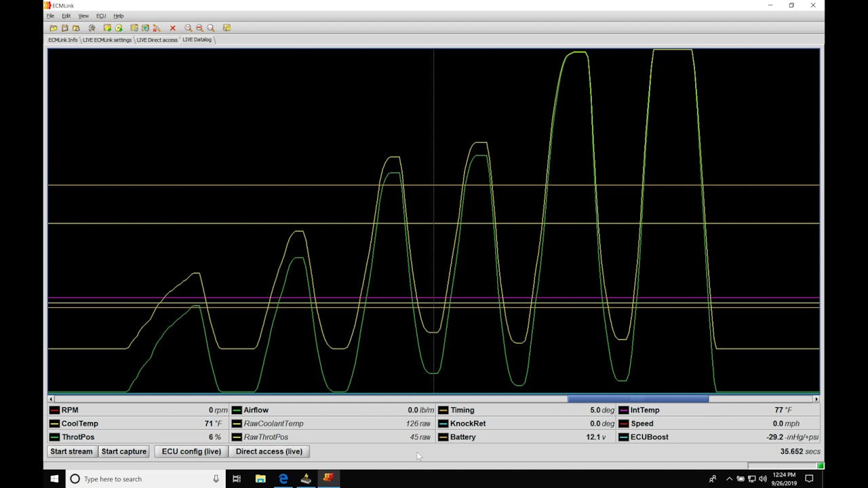This screenshot has height=488, width=868.
Task: Open a saved datalog file
Action: click(x=53, y=28)
